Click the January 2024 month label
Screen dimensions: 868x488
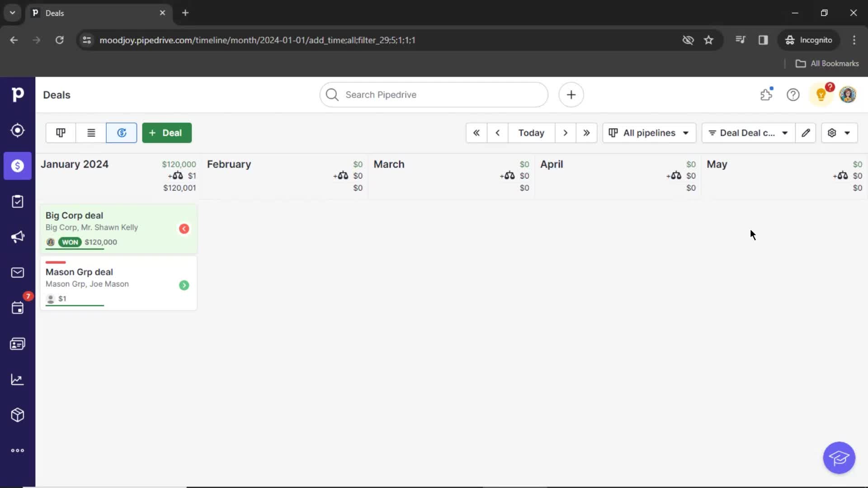[x=74, y=164]
